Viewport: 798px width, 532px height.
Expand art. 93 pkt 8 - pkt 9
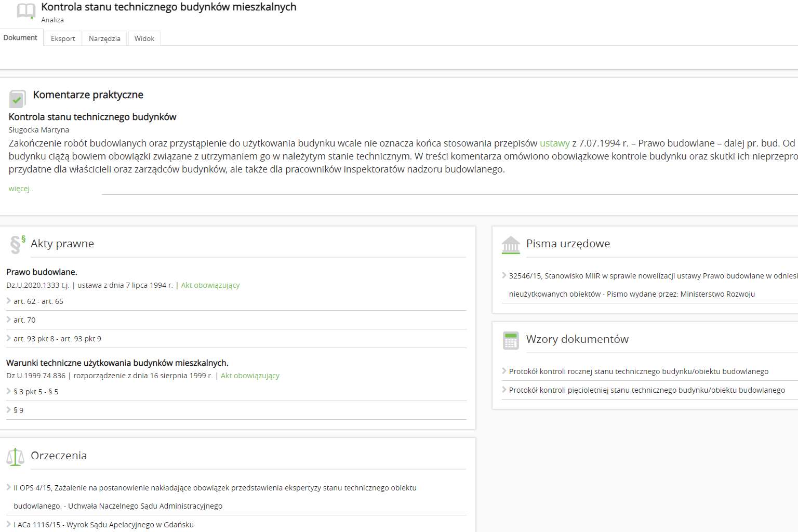[57, 339]
